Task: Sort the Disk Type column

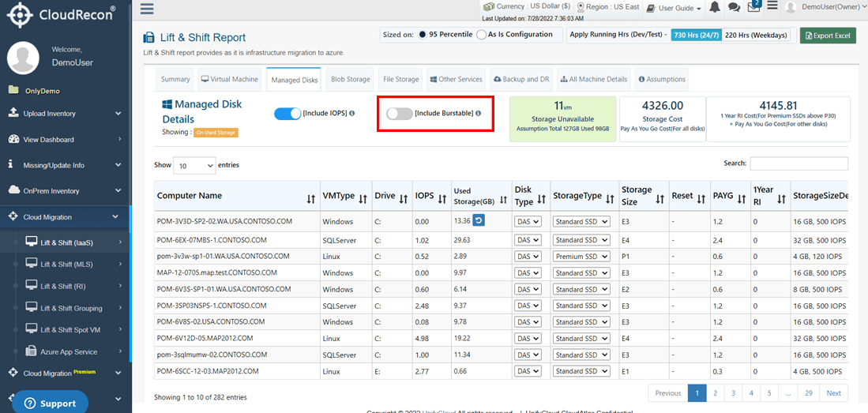Action: coord(541,200)
